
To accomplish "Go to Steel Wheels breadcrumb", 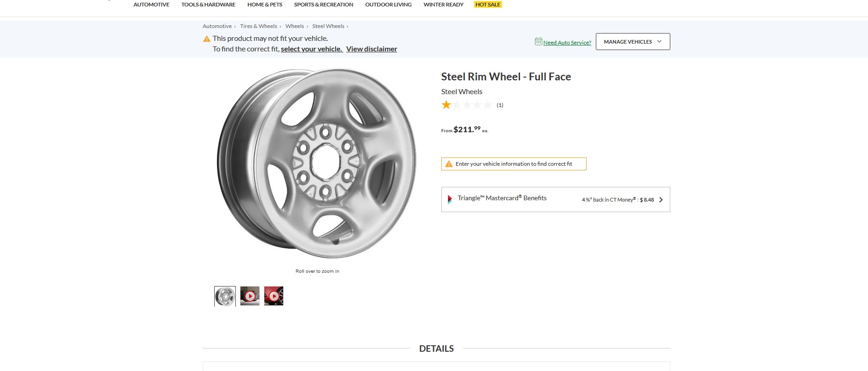I will pos(328,26).
